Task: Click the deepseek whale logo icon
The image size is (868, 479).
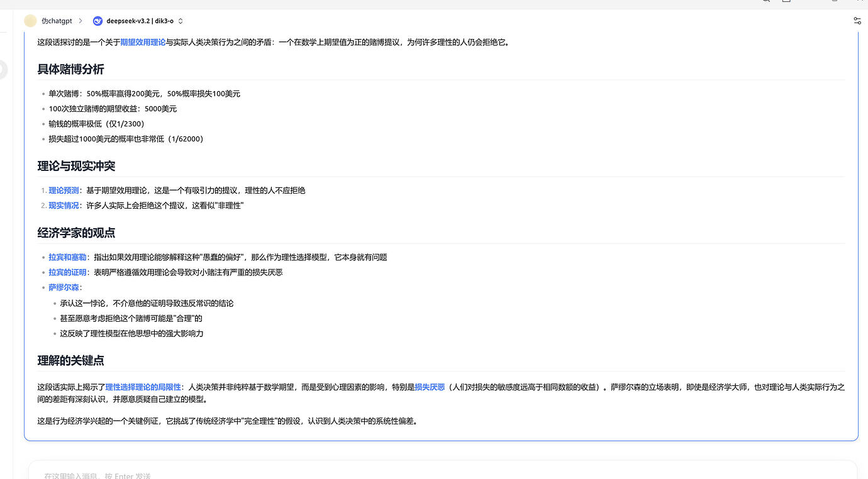Action: tap(97, 21)
